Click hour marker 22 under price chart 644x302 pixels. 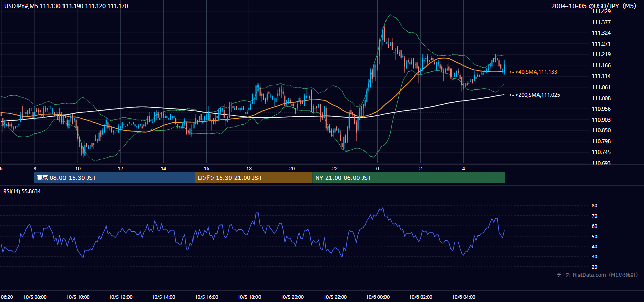point(335,168)
